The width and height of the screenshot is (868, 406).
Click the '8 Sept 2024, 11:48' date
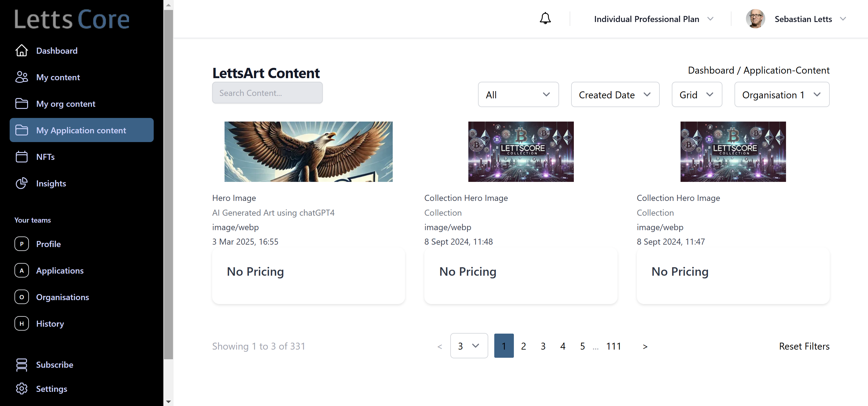click(x=458, y=241)
